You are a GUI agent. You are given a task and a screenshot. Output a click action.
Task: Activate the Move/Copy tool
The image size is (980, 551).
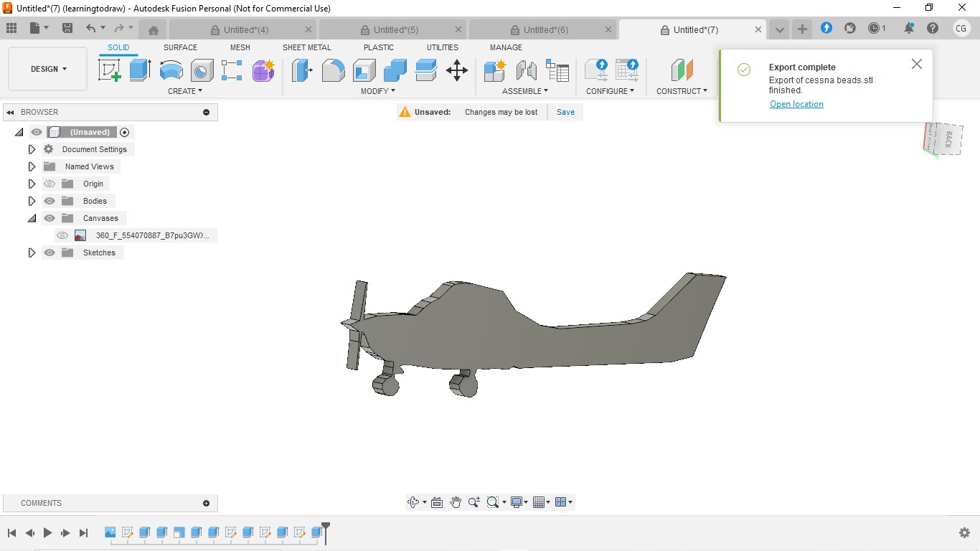pos(457,70)
